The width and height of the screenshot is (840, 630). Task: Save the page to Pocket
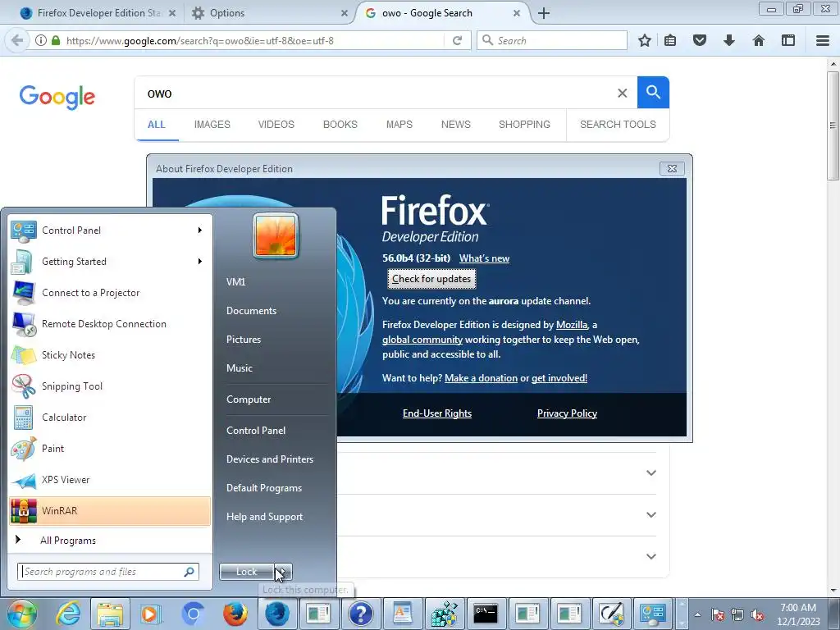(700, 40)
